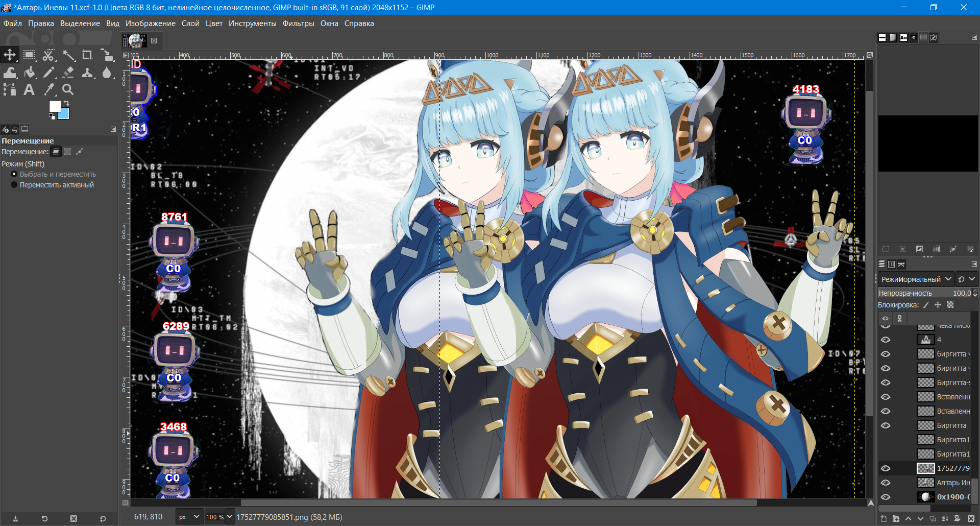Close the open image tab

(154, 40)
